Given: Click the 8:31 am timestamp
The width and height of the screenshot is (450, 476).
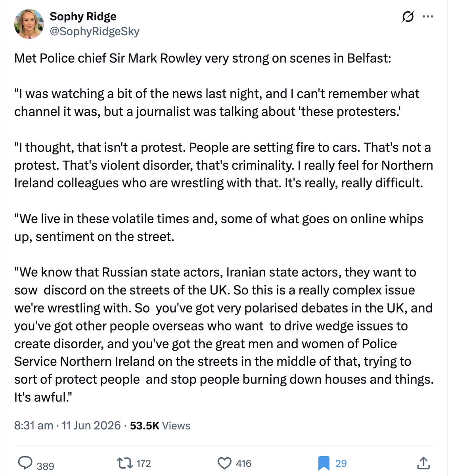Looking at the screenshot, I should pos(34,426).
